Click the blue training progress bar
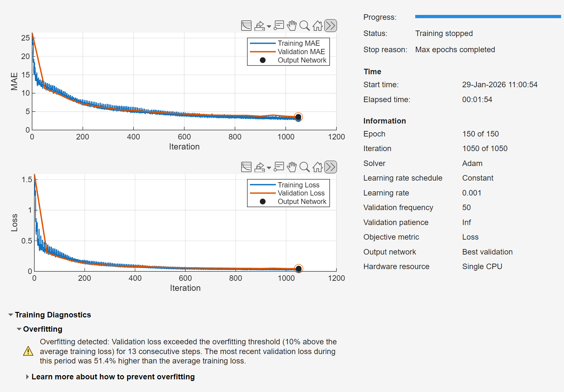The image size is (564, 392). point(488,17)
